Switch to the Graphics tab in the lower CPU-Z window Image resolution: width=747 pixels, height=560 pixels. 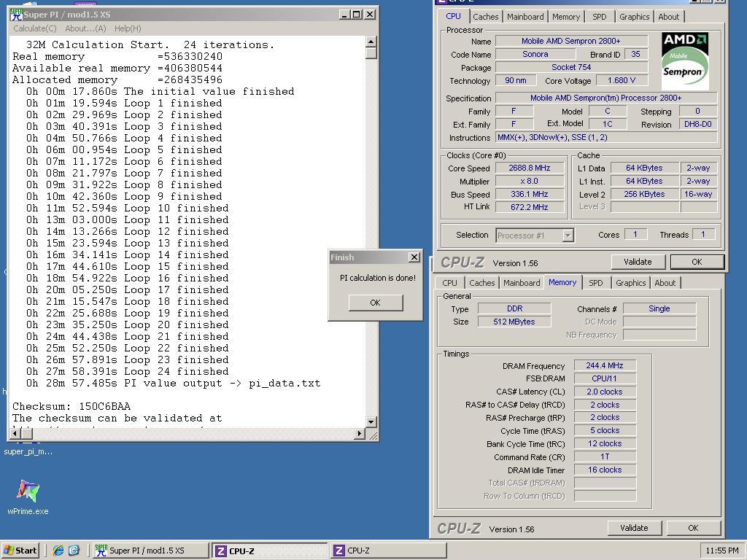coord(630,283)
